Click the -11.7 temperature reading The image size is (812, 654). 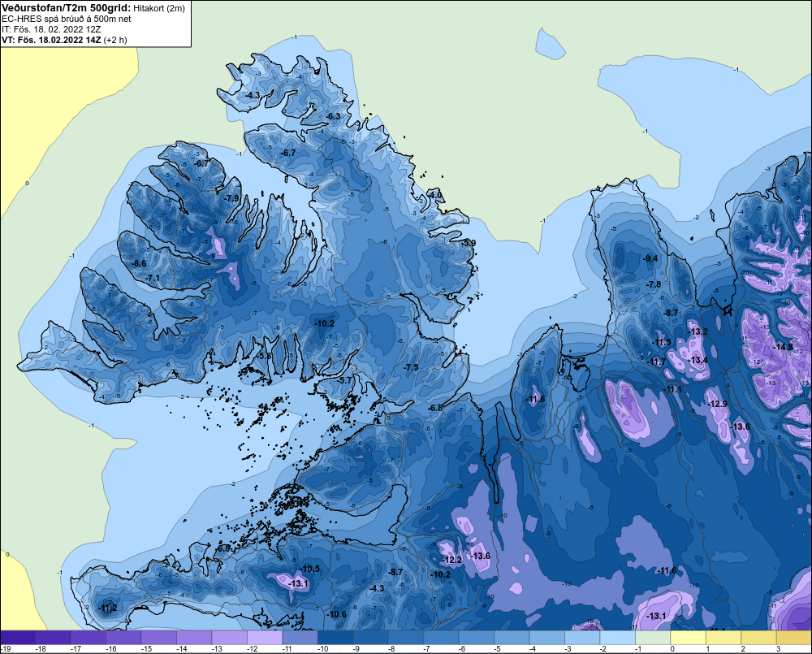click(x=657, y=362)
